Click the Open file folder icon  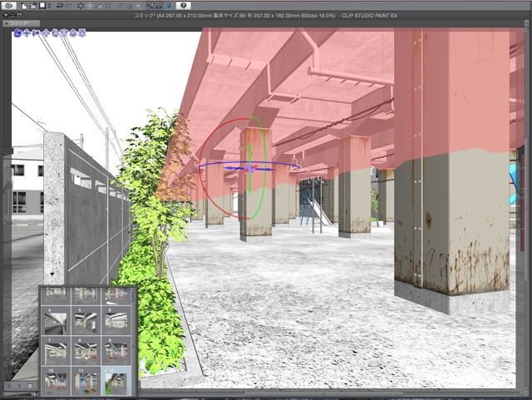pyautogui.click(x=33, y=6)
